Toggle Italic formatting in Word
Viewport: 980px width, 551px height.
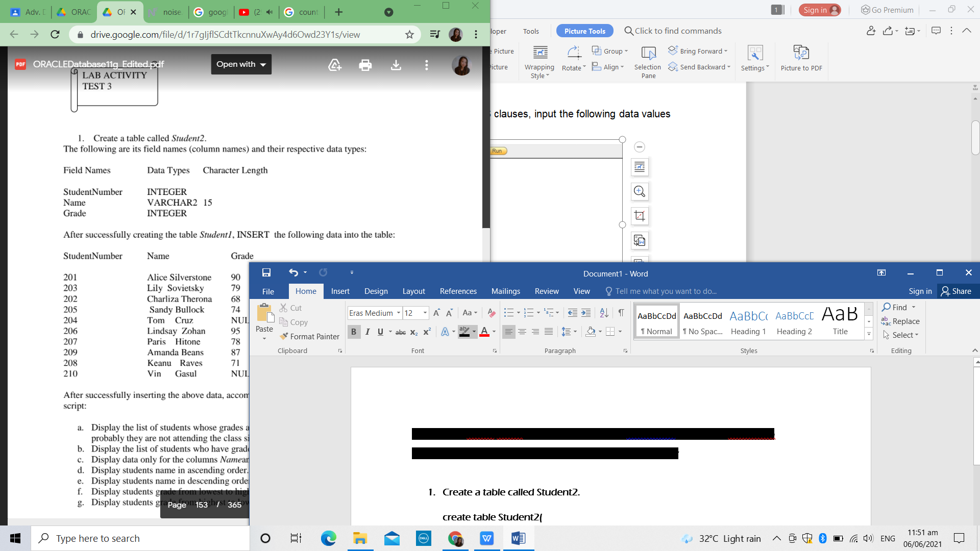(367, 332)
